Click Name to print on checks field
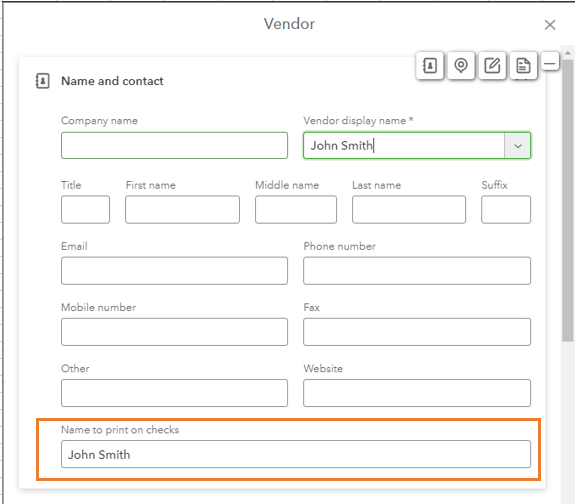This screenshot has width=575, height=504. tap(296, 454)
